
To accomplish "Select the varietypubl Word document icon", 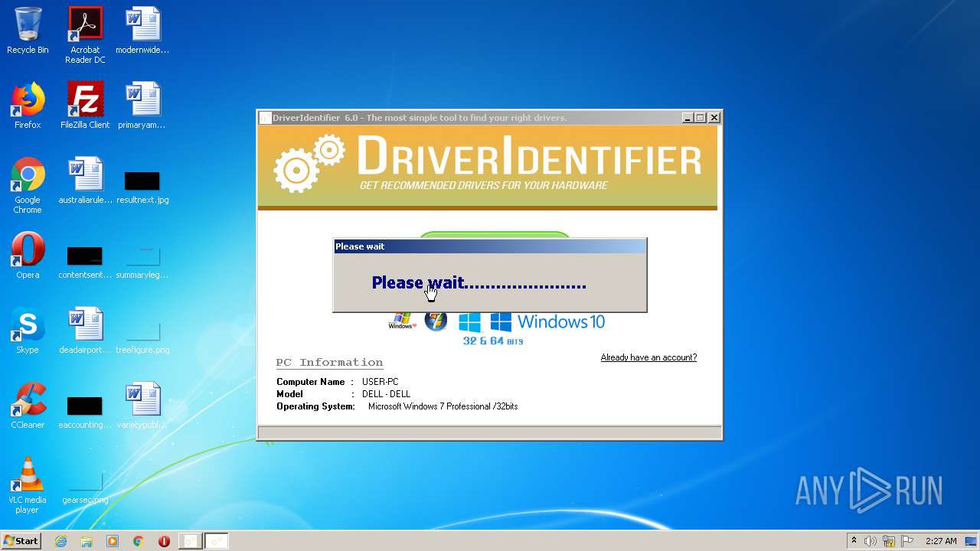I will [x=142, y=406].
